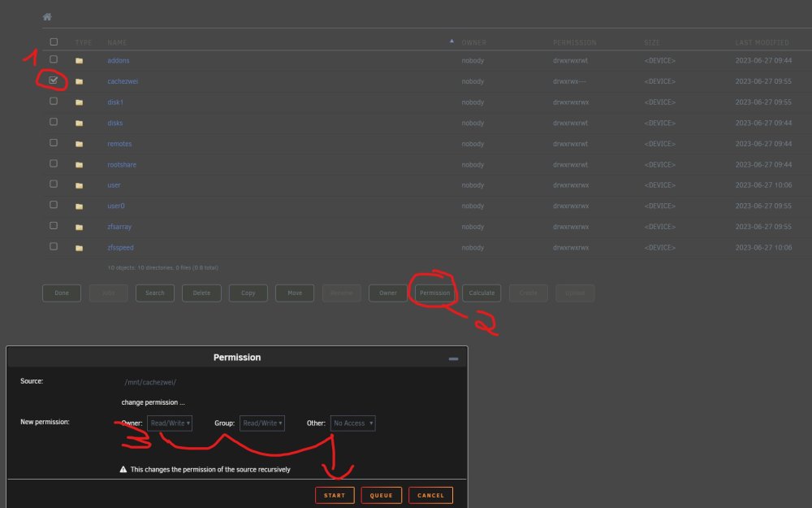812x508 pixels.
Task: Open the disks folder link
Action: click(115, 123)
